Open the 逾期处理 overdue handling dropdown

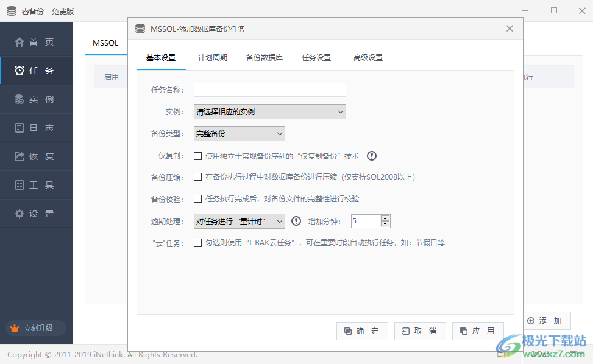240,222
